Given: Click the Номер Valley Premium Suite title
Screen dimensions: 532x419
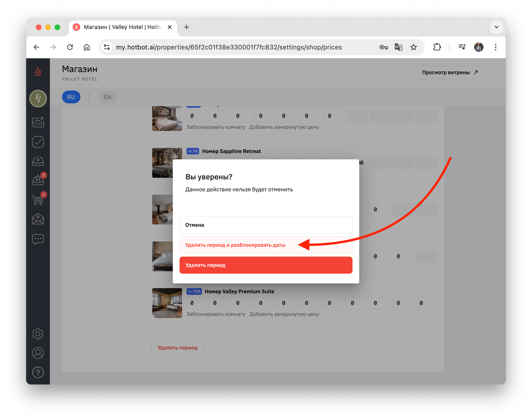Looking at the screenshot, I should [240, 291].
